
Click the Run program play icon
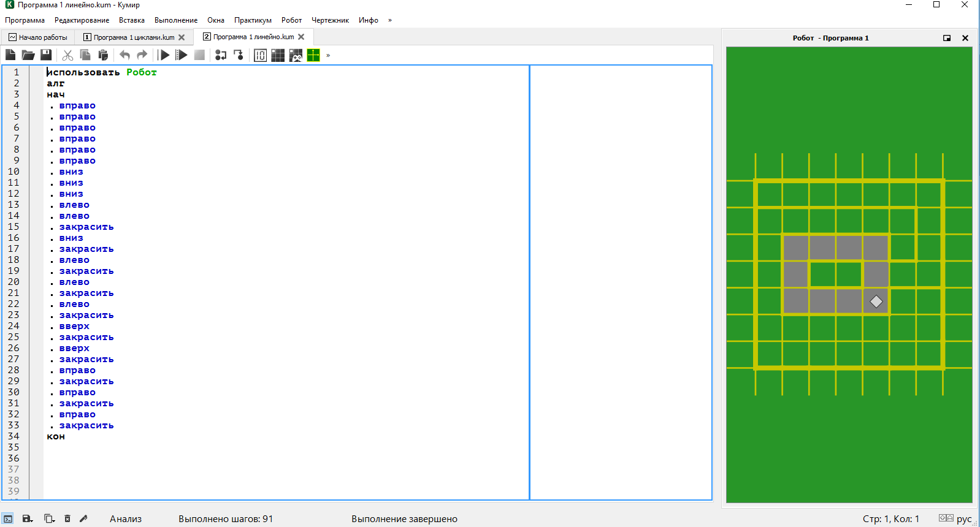[x=164, y=55]
